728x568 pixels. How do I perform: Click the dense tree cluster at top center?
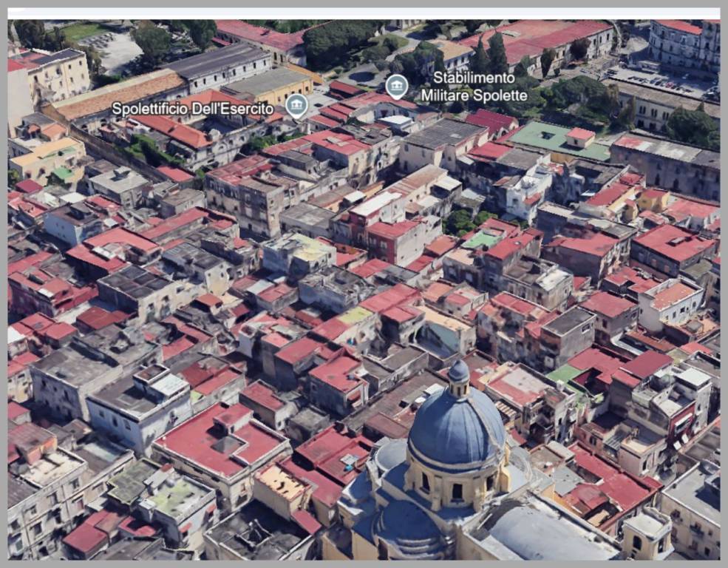[x=341, y=39]
